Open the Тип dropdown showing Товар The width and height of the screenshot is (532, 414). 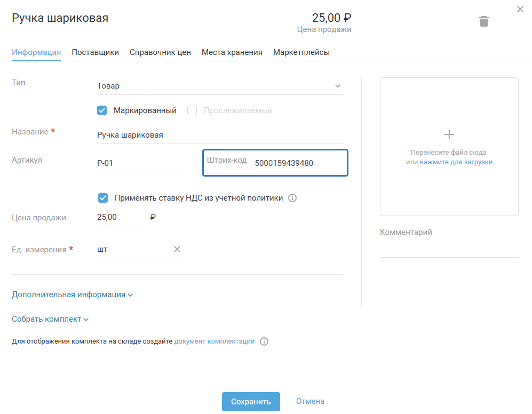coord(219,86)
